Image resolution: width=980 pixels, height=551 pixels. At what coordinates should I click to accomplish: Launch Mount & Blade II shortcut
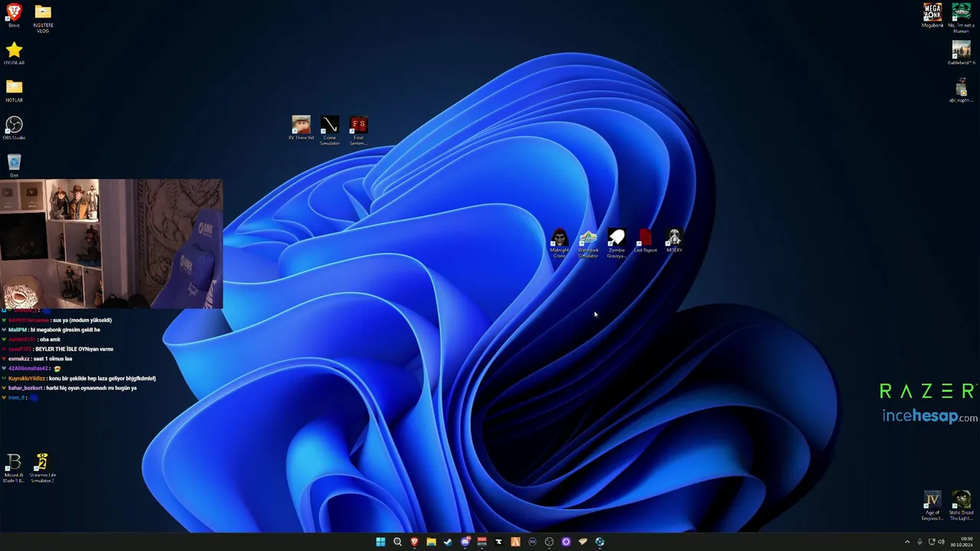tap(14, 468)
